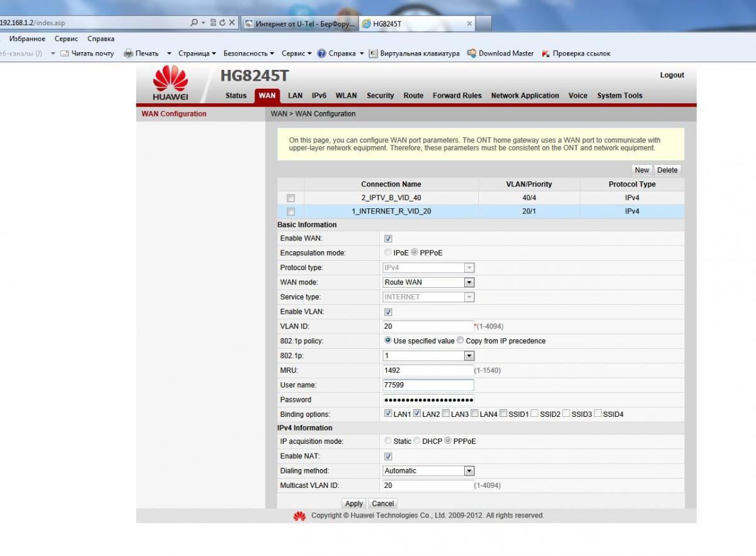The height and width of the screenshot is (556, 756).
Task: Select the 2_IPTV_B_VID_40 connection checkbox
Action: (291, 198)
